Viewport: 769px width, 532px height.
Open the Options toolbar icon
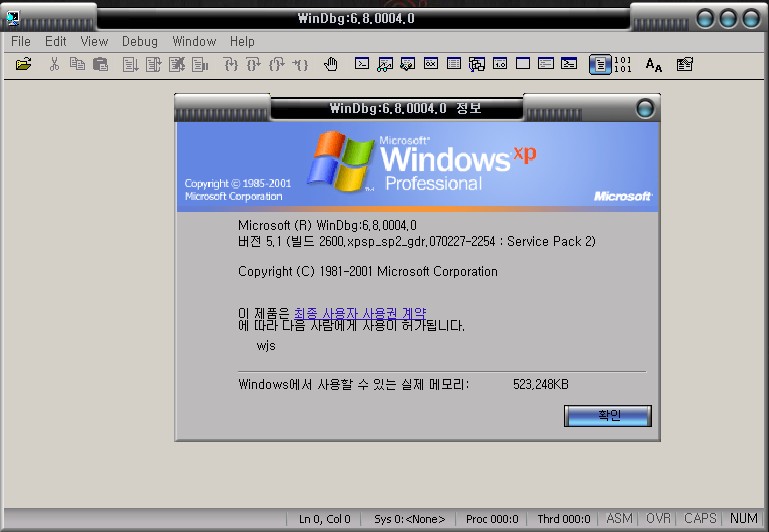pos(685,64)
